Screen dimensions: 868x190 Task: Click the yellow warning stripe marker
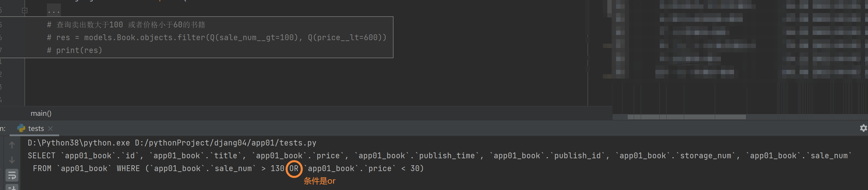coord(607,45)
